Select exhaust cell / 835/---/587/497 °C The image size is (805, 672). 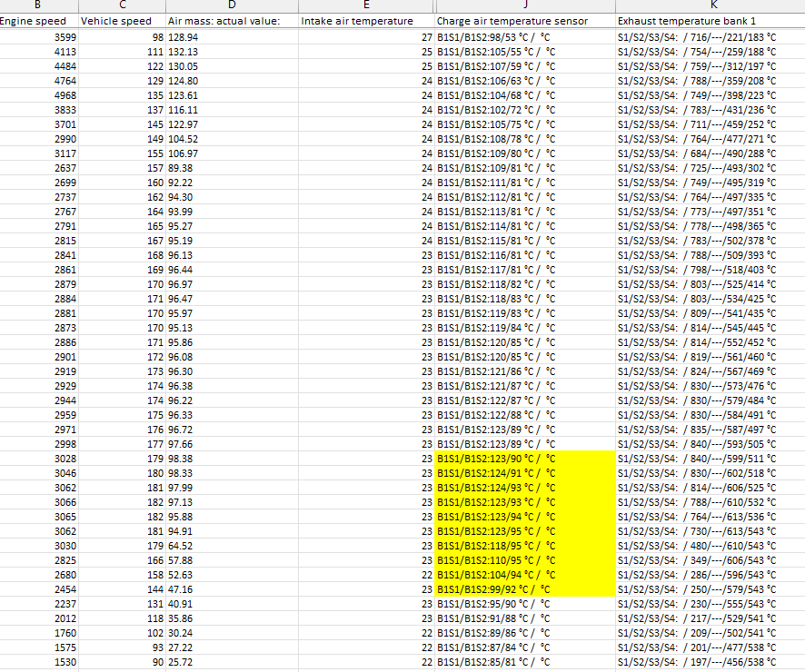[x=711, y=430]
